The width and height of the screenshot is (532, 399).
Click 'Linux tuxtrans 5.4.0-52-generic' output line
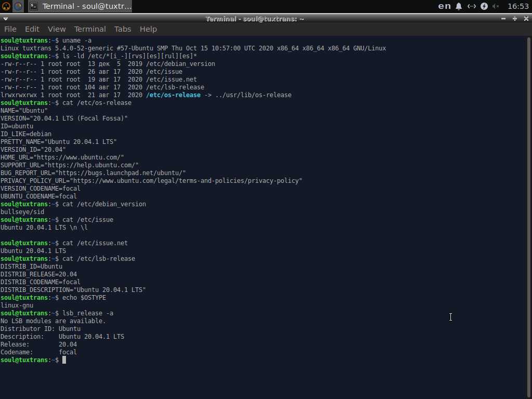193,48
